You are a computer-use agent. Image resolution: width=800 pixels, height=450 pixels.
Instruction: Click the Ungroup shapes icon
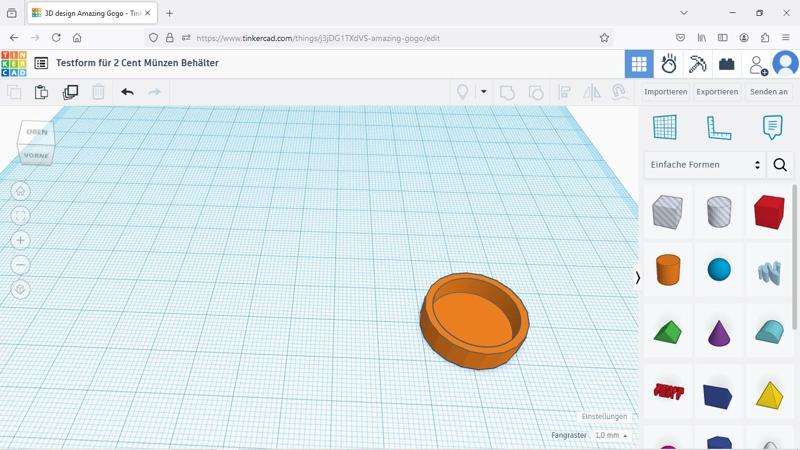[x=536, y=92]
